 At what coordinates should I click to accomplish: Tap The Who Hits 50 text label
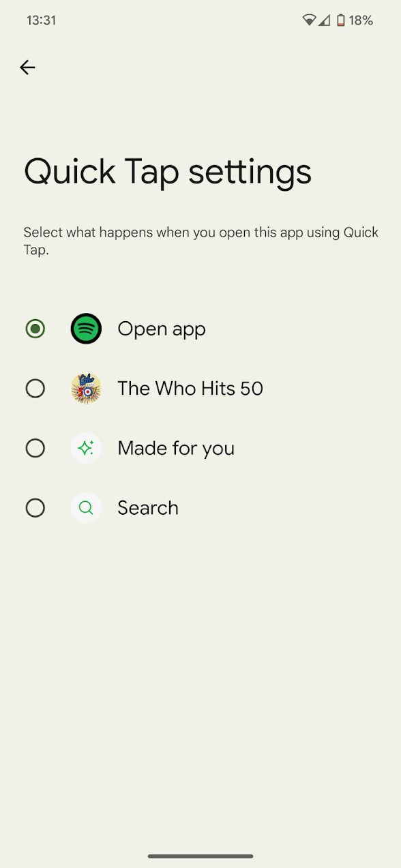[190, 388]
